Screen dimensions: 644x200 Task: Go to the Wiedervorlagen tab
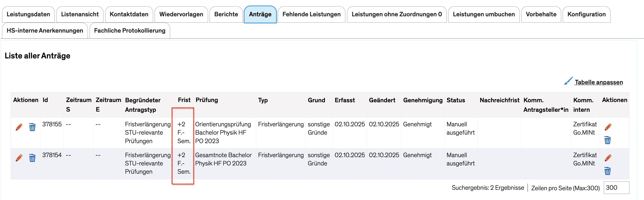coord(181,14)
